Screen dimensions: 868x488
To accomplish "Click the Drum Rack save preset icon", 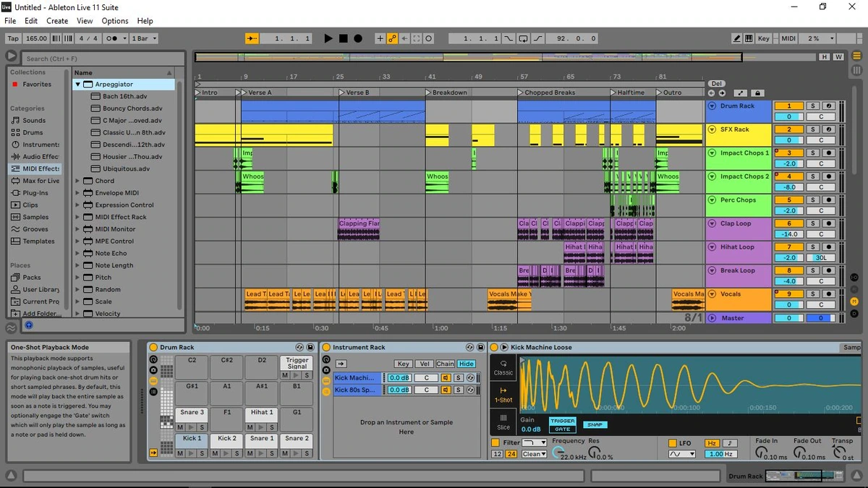I will pos(310,347).
